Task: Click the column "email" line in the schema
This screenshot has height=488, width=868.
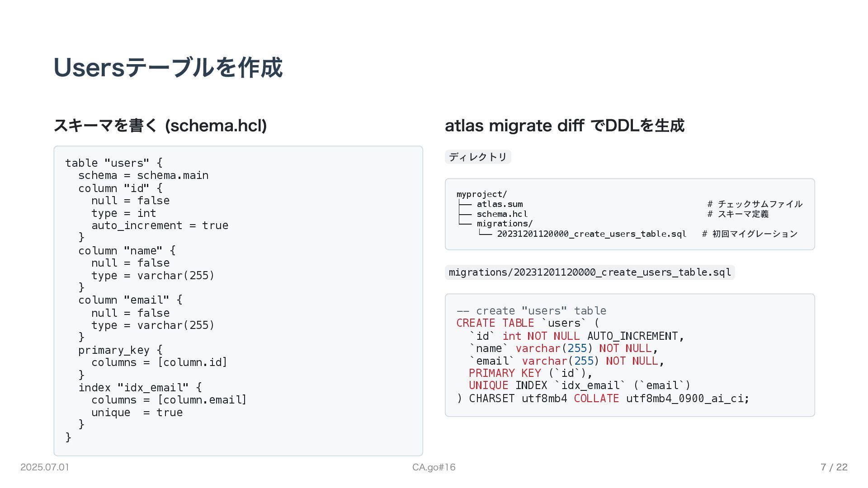Action: 130,300
